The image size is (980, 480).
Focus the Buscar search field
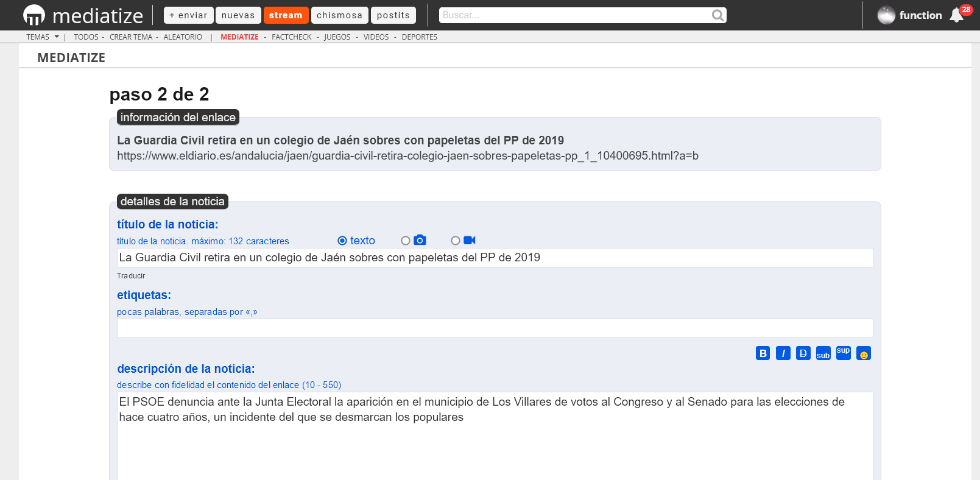tap(576, 15)
